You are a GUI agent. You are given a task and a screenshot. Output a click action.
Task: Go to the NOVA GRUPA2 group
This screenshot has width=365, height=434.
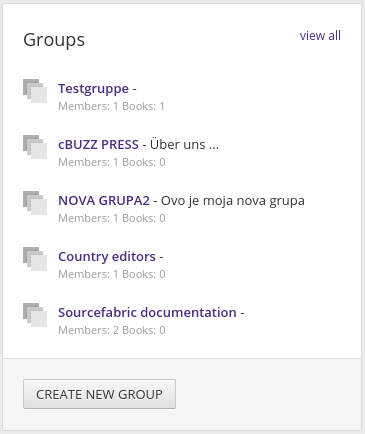coord(104,200)
